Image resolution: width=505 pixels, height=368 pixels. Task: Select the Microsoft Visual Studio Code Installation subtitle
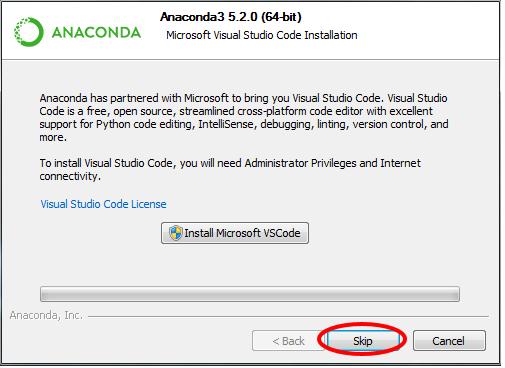pyautogui.click(x=262, y=35)
